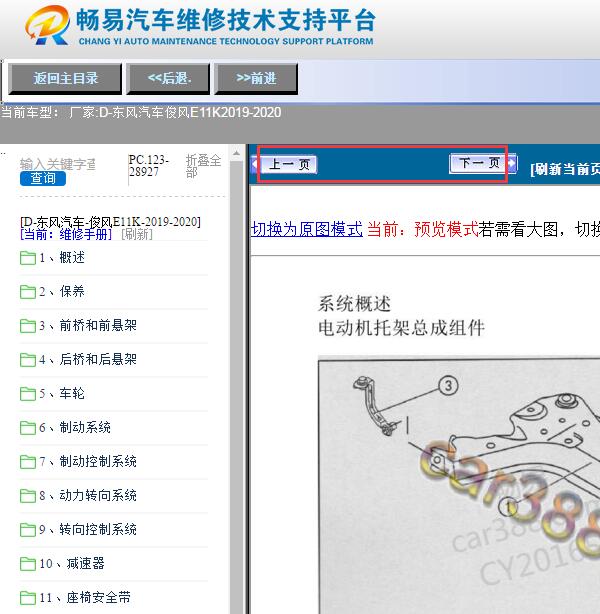Expand the 8、动力转向系统 chapter
The image size is (600, 614).
pos(88,496)
